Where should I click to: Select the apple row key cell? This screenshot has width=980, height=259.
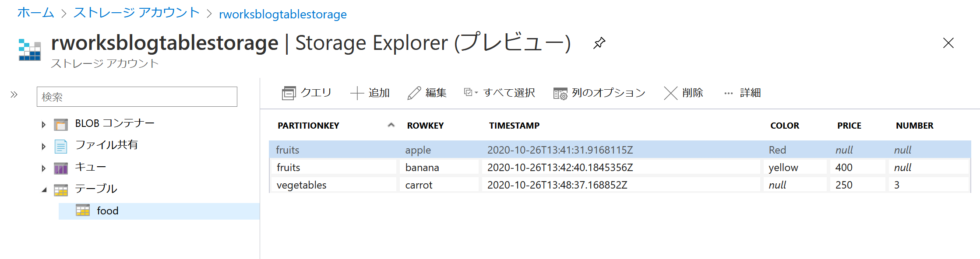click(418, 150)
